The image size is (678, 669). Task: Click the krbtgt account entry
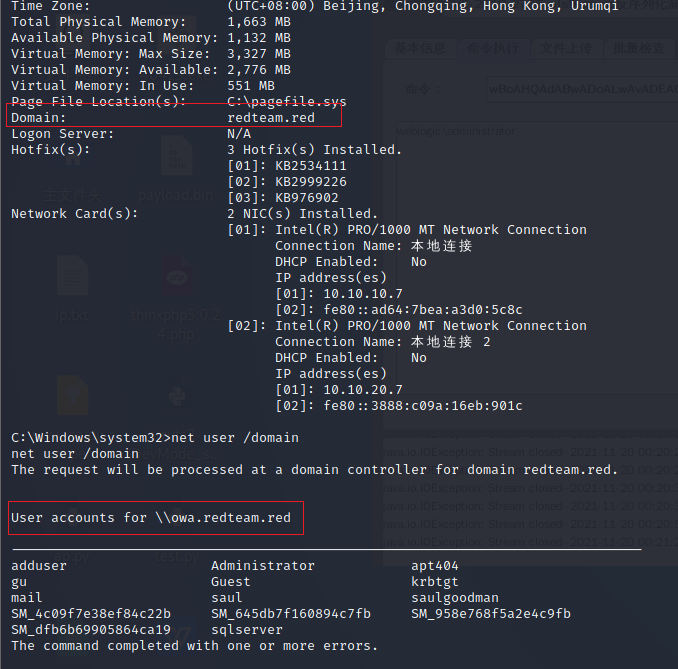coord(434,582)
